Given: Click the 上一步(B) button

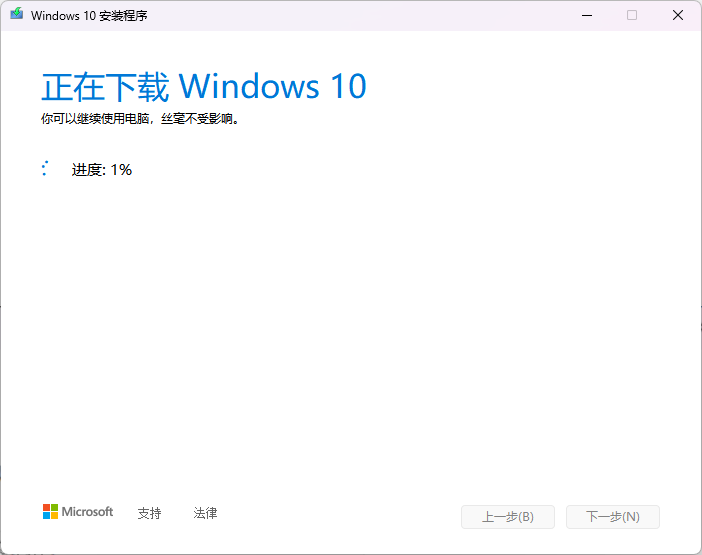Looking at the screenshot, I should point(508,517).
